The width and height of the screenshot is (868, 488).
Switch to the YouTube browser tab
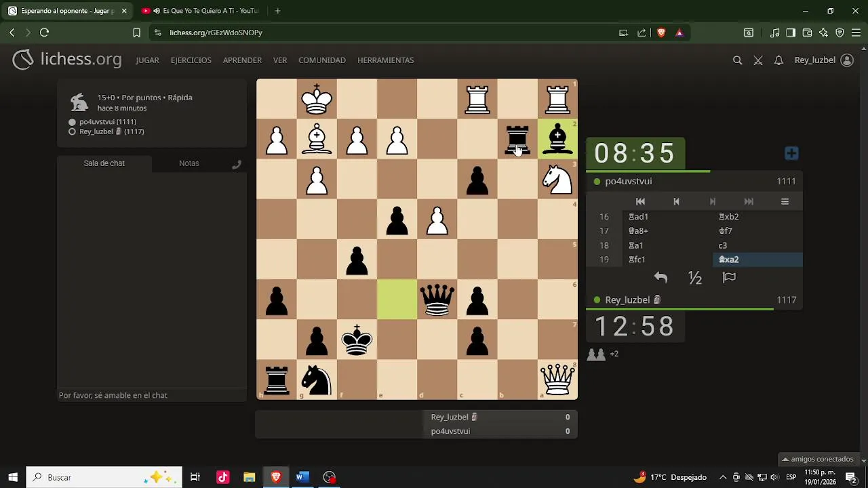click(x=200, y=11)
